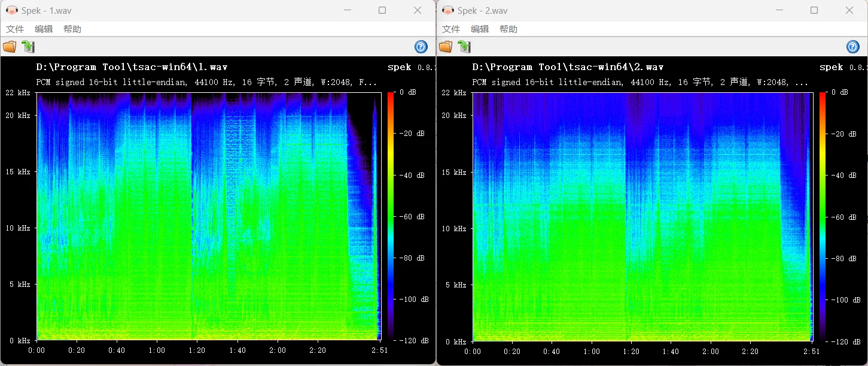The height and width of the screenshot is (366, 868).
Task: Click the spek version label in 1.wav window
Action: click(410, 67)
